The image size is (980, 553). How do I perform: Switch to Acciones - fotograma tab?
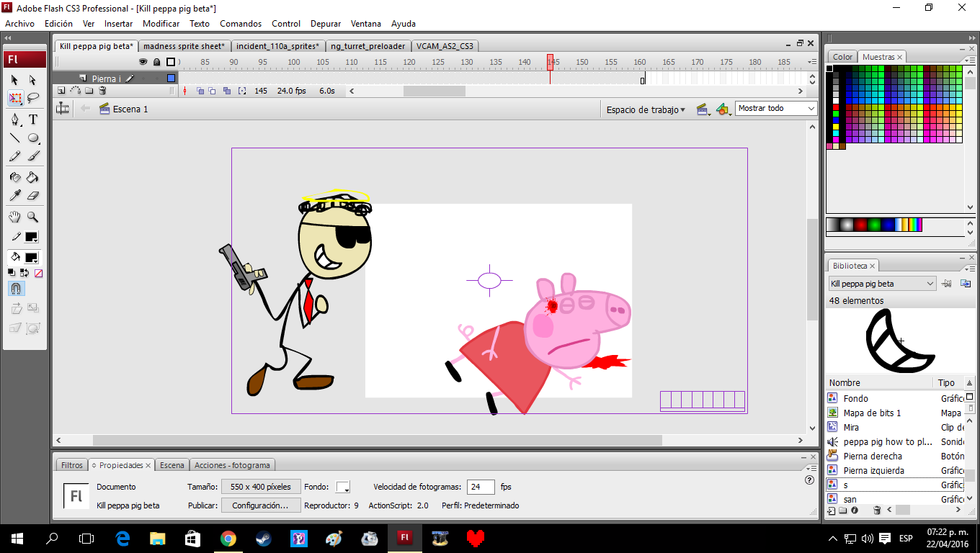pos(232,465)
